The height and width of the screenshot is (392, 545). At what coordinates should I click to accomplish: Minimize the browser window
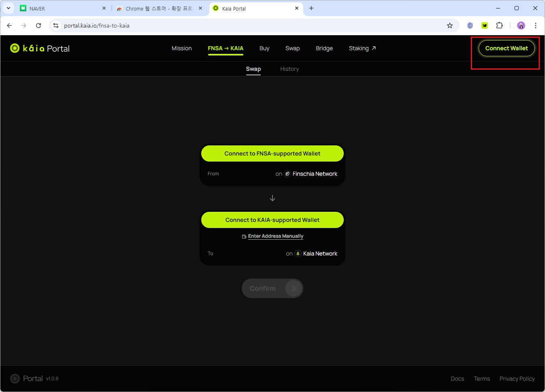(x=498, y=8)
